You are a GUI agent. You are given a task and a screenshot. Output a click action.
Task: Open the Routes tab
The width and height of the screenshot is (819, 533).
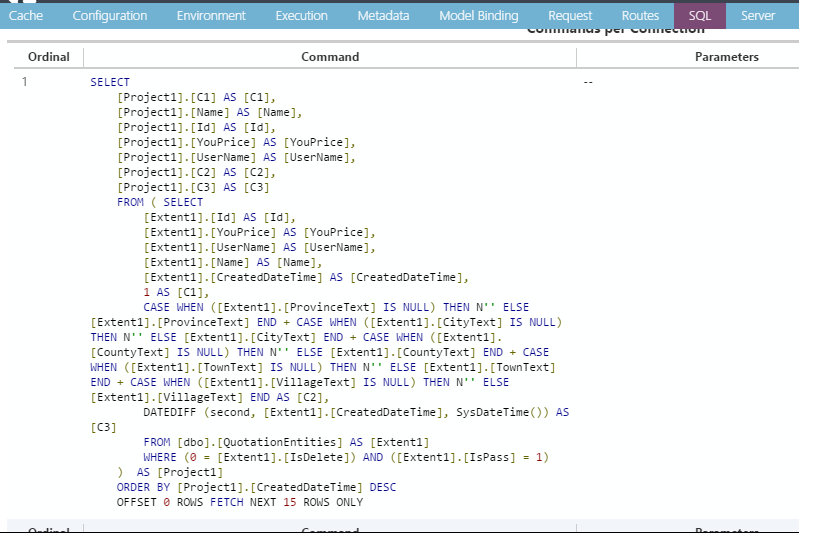(x=640, y=16)
